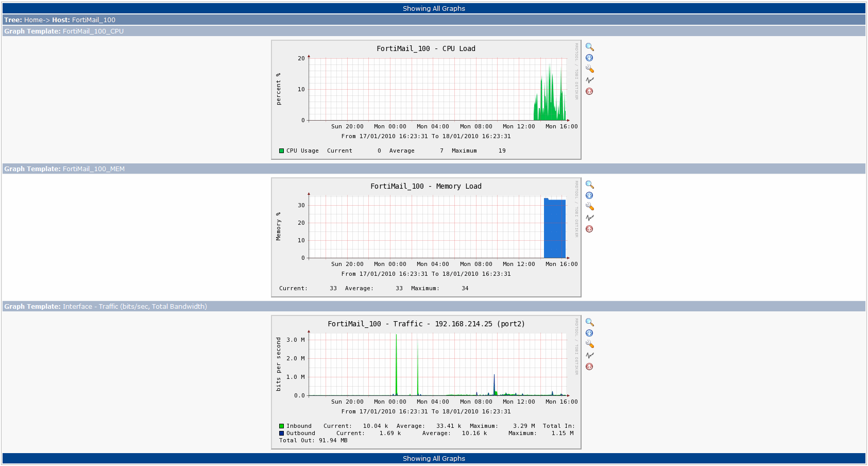Click the green CPU Usage legend swatch
The height and width of the screenshot is (466, 868).
(282, 151)
